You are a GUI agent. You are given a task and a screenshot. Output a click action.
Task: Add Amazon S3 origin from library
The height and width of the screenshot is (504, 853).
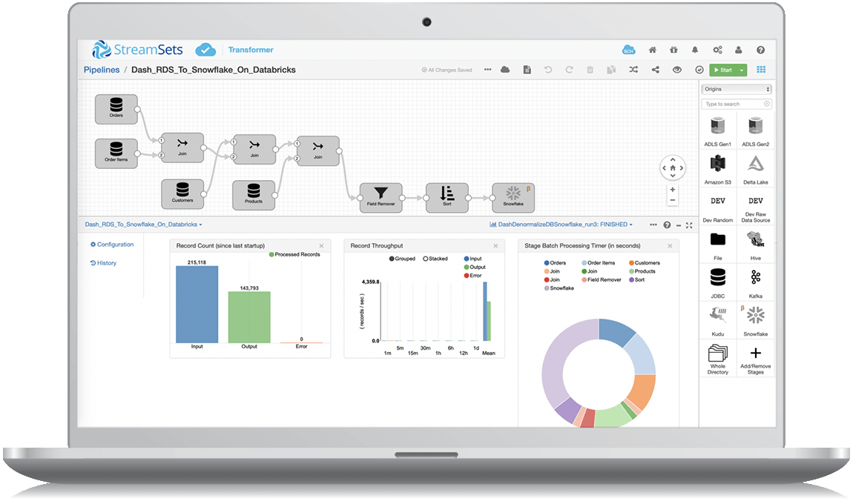(717, 169)
